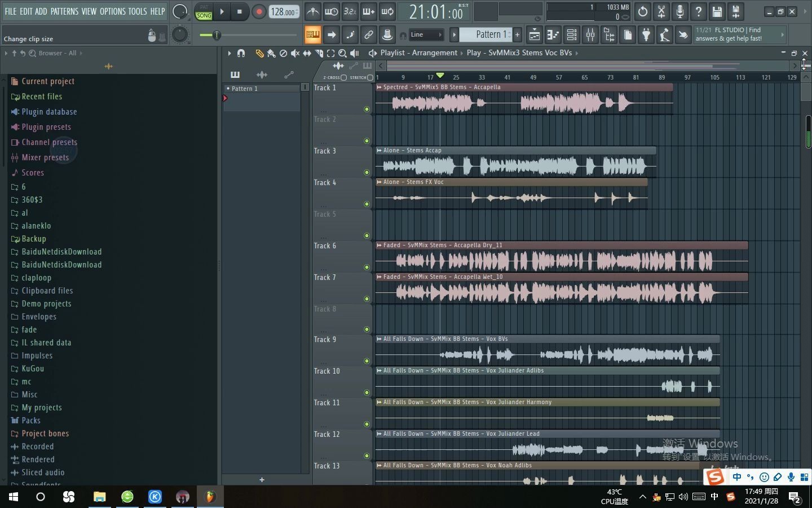Toggle Pat/Song mode switch
This screenshot has width=812, height=508.
tap(204, 11)
